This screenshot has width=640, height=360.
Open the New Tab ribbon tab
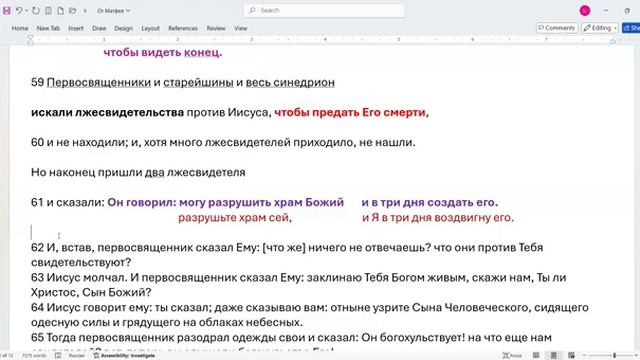coord(48,28)
